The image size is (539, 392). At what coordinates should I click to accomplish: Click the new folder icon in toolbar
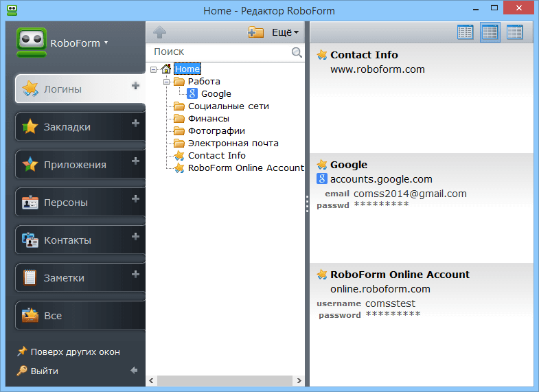[x=255, y=32]
